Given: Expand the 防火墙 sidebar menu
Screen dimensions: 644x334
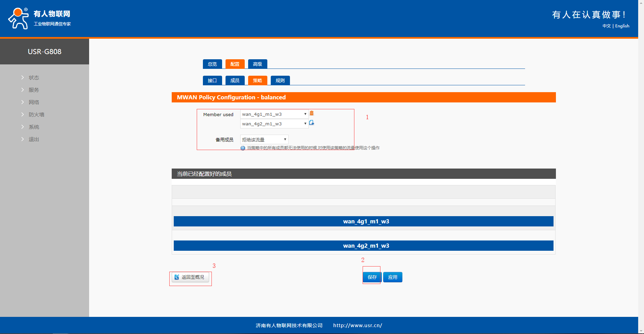Looking at the screenshot, I should pyautogui.click(x=36, y=115).
